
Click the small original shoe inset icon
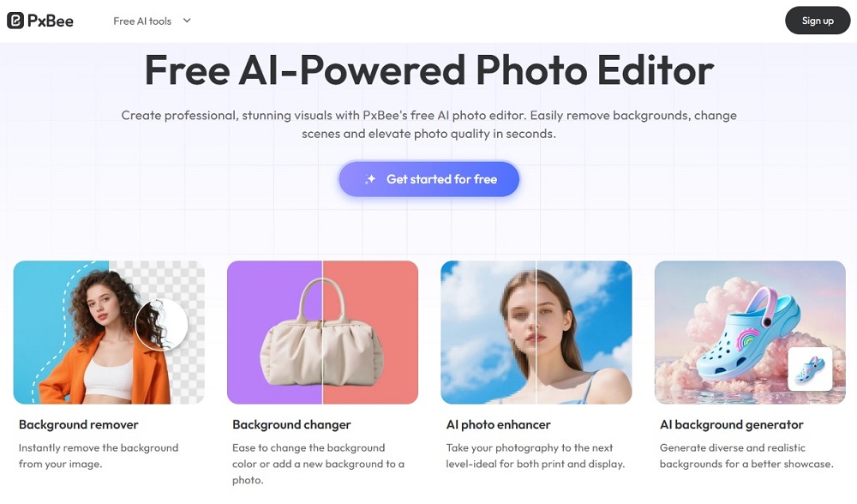(x=810, y=369)
